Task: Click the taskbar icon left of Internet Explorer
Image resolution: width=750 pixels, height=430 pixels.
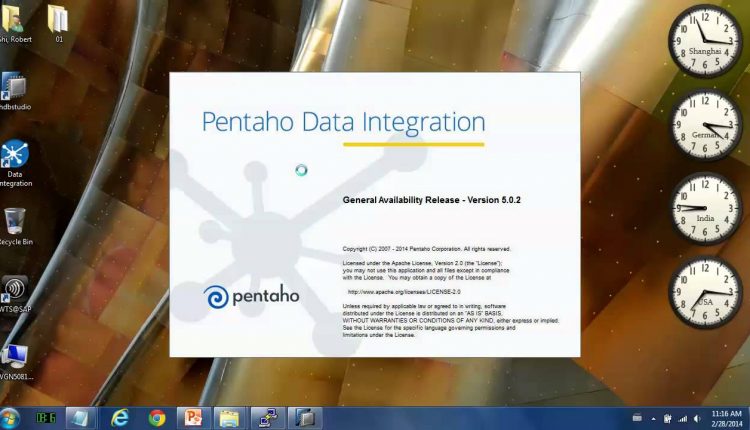Action: [x=80, y=419]
